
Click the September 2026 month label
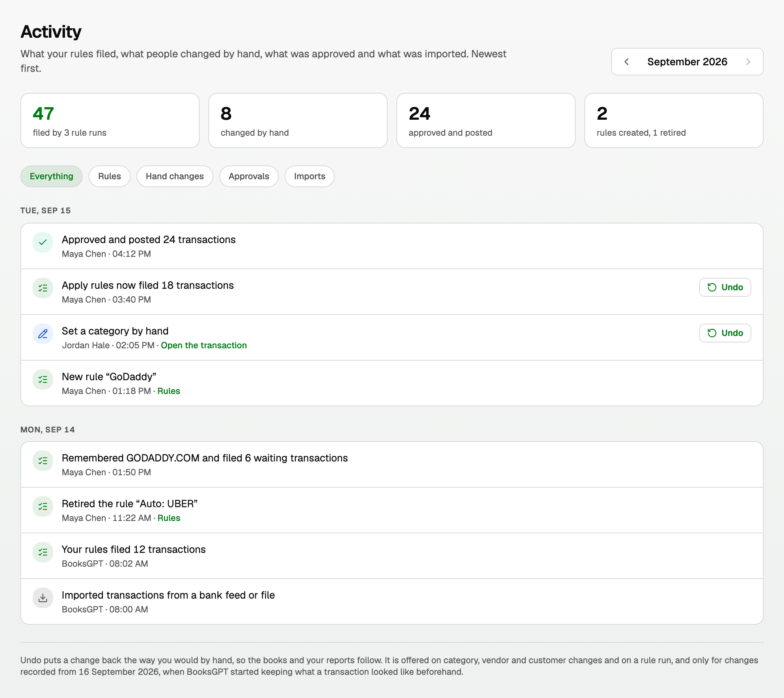click(x=687, y=62)
